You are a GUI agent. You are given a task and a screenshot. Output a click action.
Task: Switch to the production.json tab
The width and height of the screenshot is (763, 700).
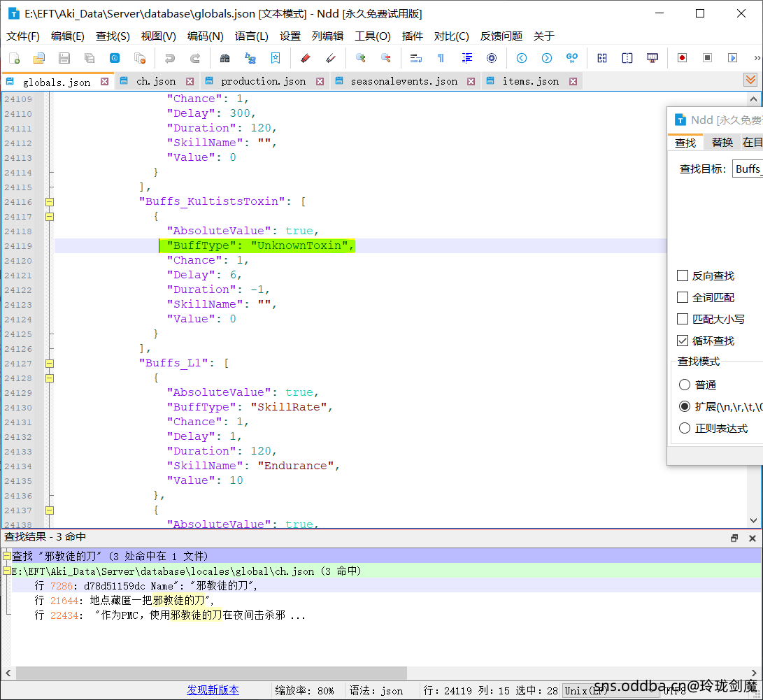263,81
